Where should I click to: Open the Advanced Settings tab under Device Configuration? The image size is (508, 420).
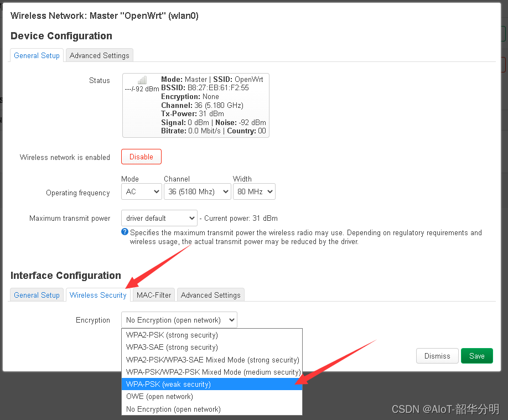pos(99,55)
